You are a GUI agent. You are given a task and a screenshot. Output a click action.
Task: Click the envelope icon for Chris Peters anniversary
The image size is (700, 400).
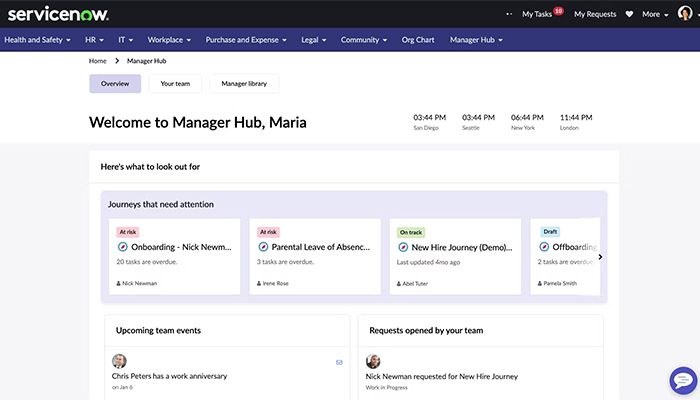pos(339,362)
